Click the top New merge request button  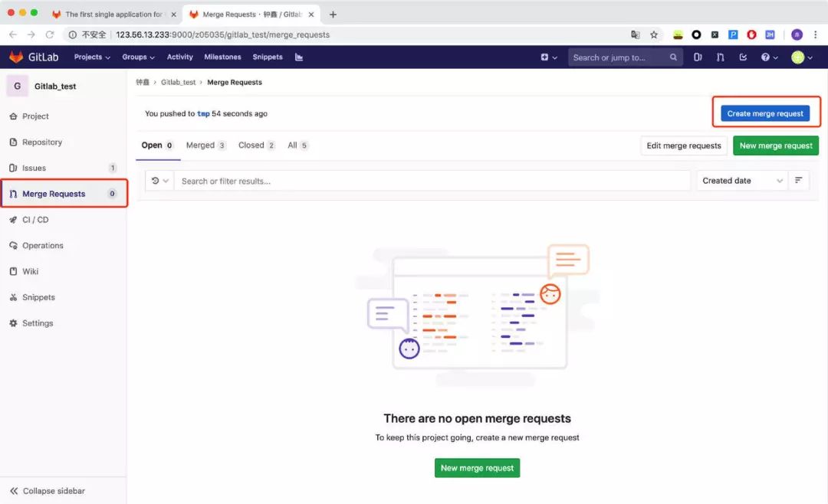[776, 146]
